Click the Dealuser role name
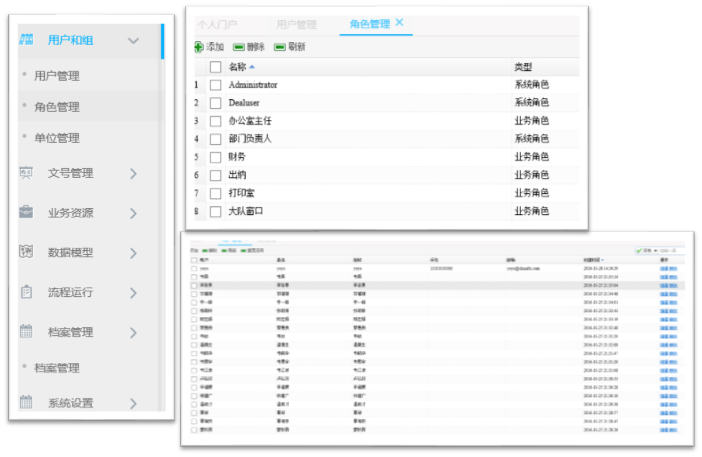The image size is (702, 457). tap(244, 103)
